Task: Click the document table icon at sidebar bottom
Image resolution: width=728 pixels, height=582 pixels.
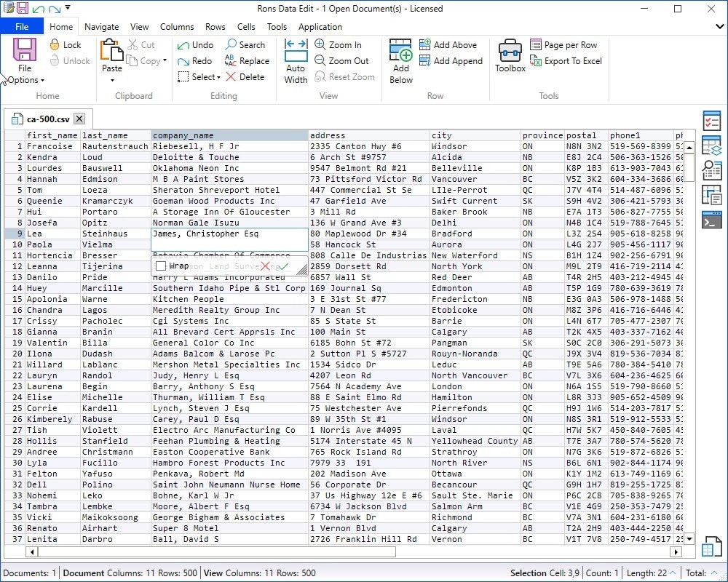Action: point(711,546)
